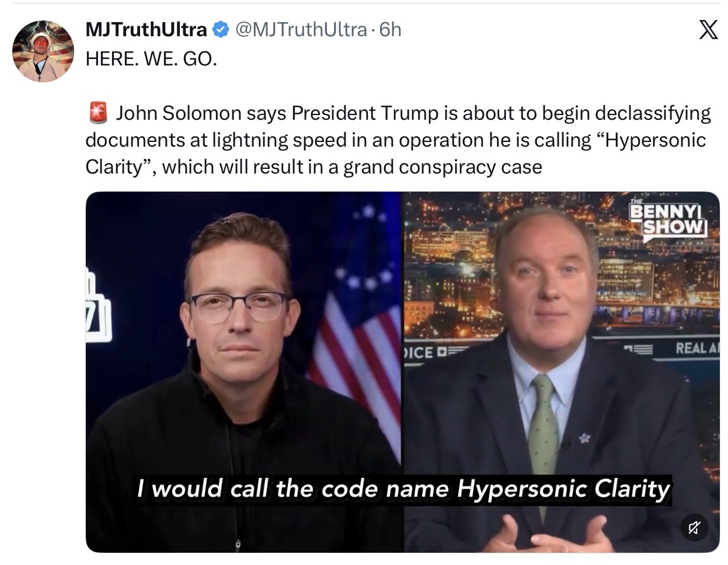Click the words grand conspiracy case
Screen dimensions: 728x565
(x=443, y=167)
